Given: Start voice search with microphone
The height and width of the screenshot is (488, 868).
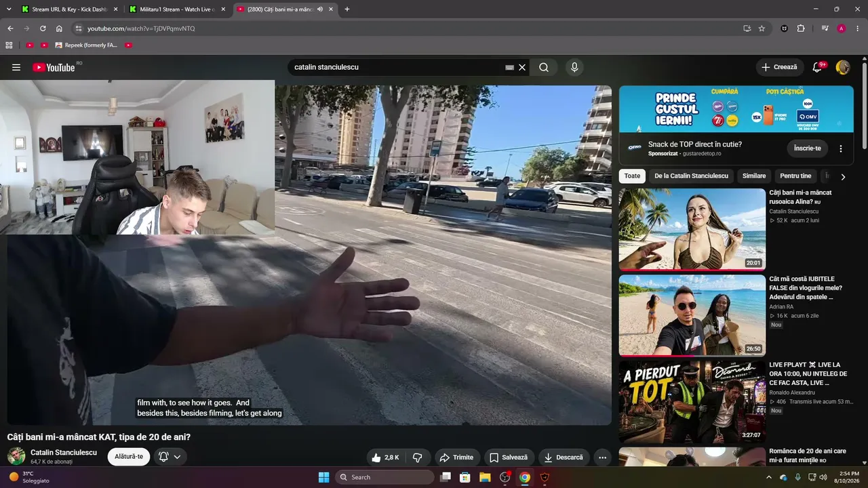Looking at the screenshot, I should point(574,67).
